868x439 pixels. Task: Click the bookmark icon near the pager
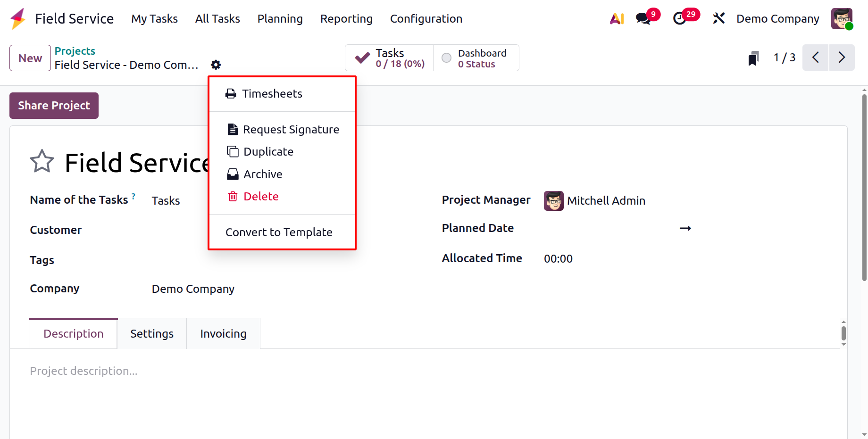click(x=753, y=58)
